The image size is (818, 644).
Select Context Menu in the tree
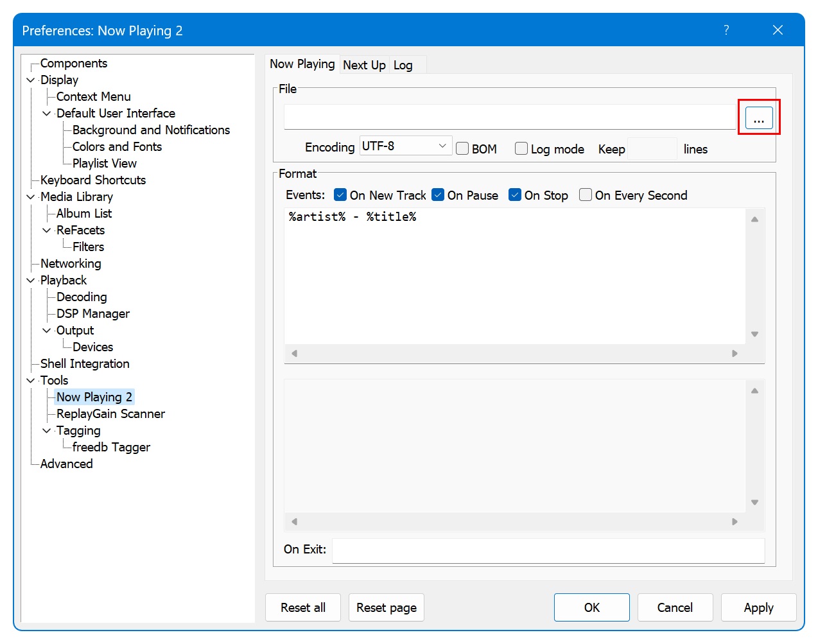coord(94,96)
